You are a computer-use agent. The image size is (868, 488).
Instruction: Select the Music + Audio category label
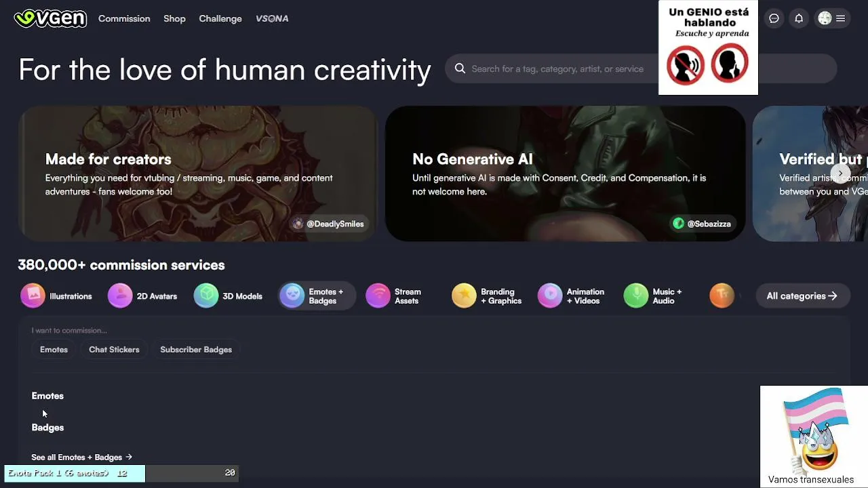pos(667,296)
